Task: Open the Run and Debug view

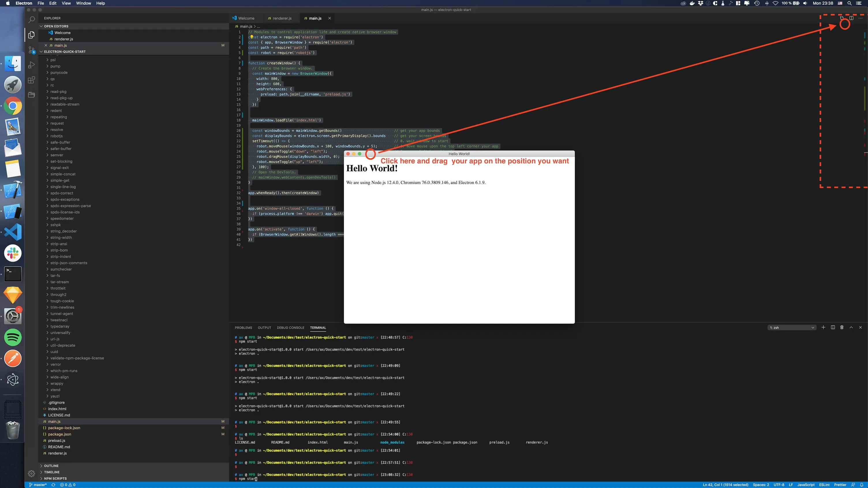Action: (x=31, y=65)
